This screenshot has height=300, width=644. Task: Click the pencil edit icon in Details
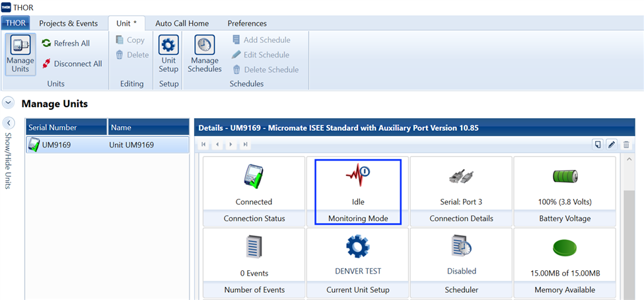[x=612, y=144]
